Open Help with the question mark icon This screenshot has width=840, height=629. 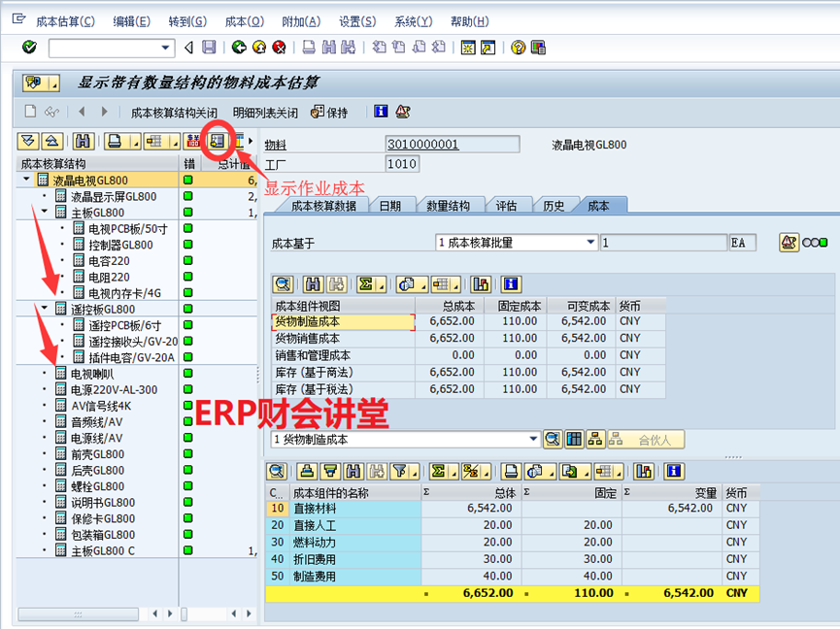click(x=518, y=48)
